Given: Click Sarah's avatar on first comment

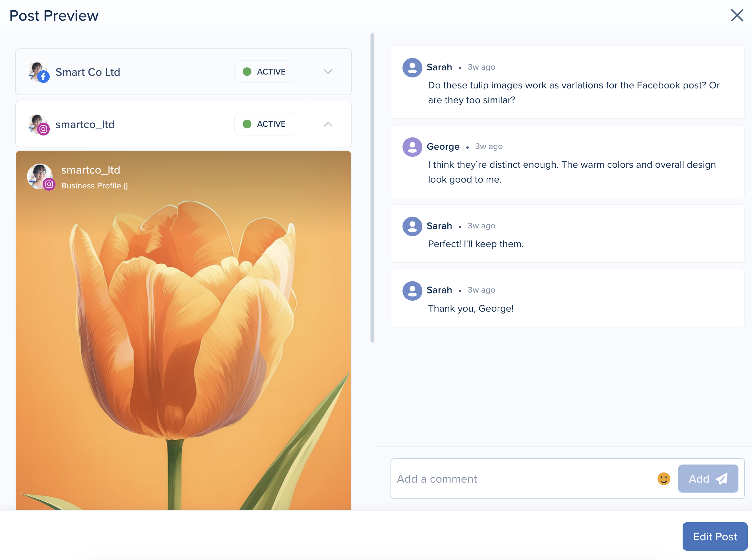Looking at the screenshot, I should pyautogui.click(x=412, y=67).
